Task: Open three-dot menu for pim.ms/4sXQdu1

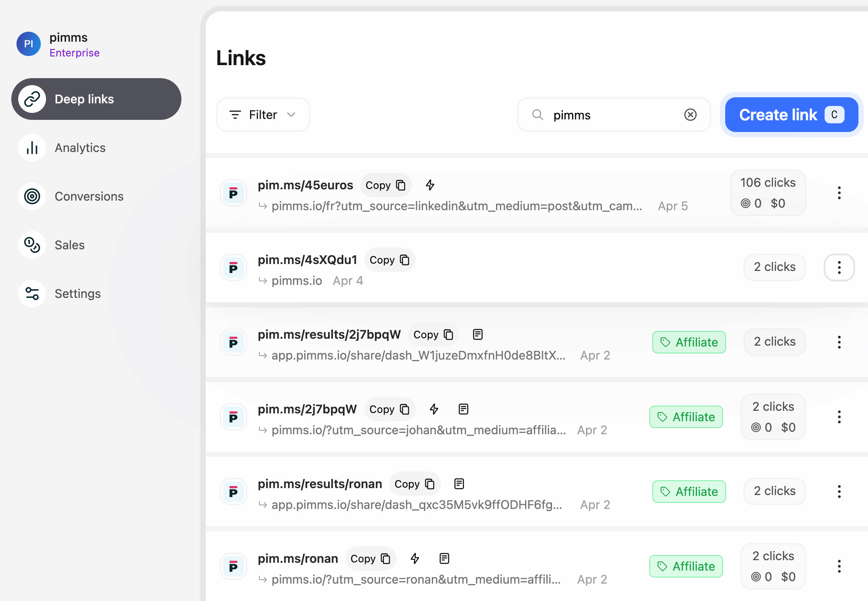Action: tap(839, 267)
